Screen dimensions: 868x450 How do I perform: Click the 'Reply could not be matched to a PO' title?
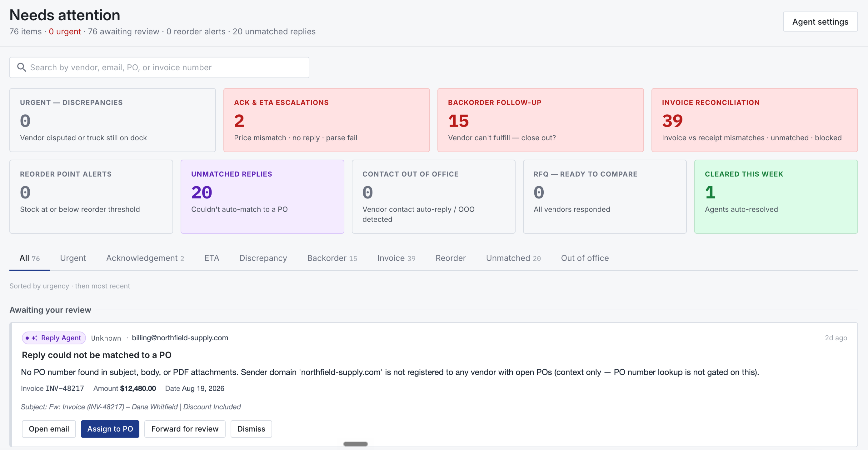tap(97, 355)
